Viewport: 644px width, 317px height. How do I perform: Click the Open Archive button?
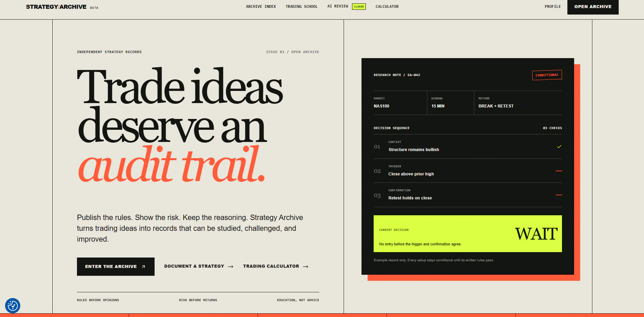point(593,7)
